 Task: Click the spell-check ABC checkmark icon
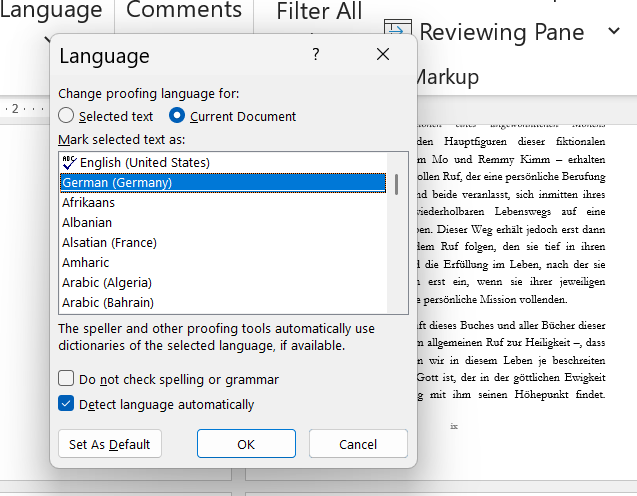[69, 162]
